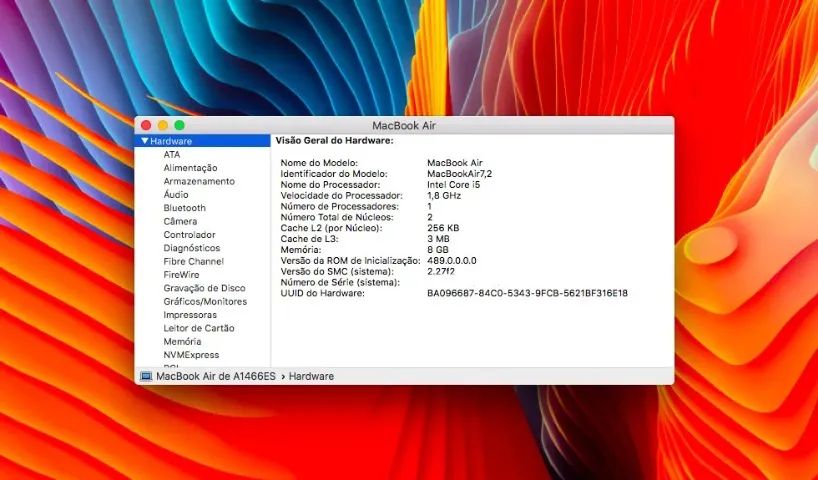Image resolution: width=818 pixels, height=480 pixels.
Task: Open the Leitor de Cartão section
Action: click(199, 328)
